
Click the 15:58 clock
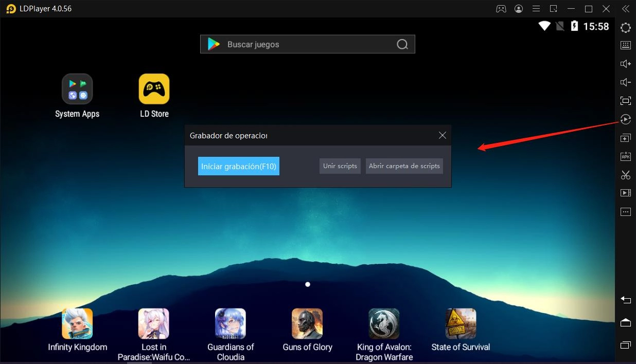[x=596, y=27]
